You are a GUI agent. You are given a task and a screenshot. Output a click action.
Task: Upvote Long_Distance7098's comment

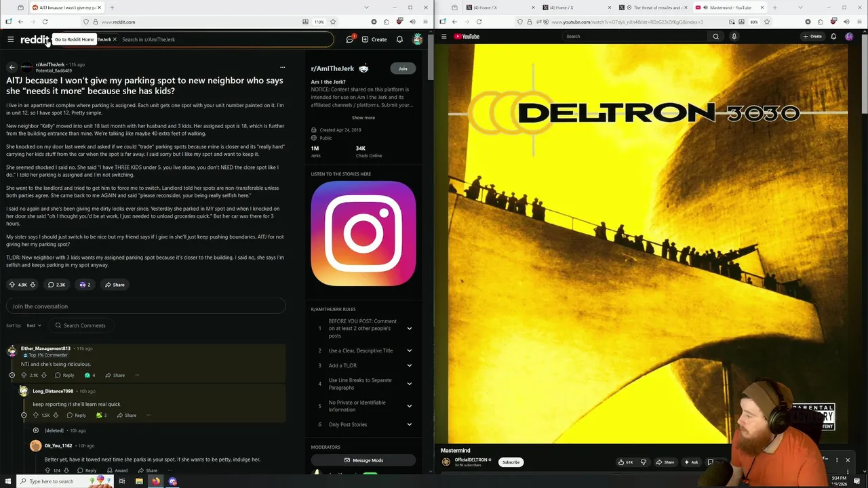tap(36, 415)
